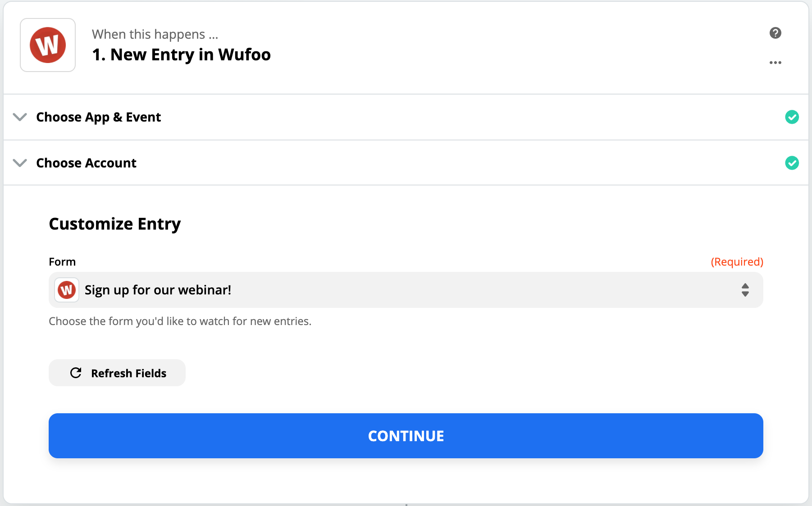Click the Wufoo icon inside the Form selector
Image resolution: width=812 pixels, height=506 pixels.
pyautogui.click(x=66, y=290)
